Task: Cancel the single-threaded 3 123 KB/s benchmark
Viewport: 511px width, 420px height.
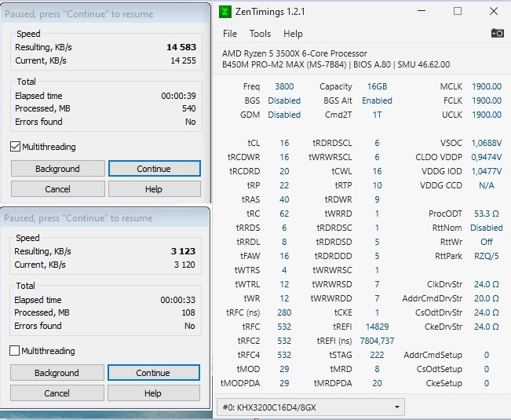Action: 57,393
